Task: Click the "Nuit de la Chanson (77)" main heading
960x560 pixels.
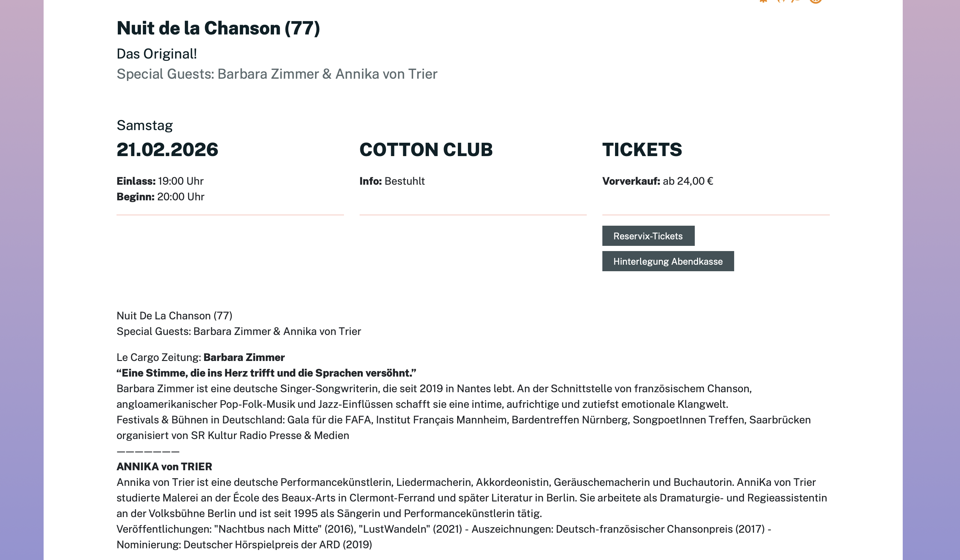Action: click(218, 28)
